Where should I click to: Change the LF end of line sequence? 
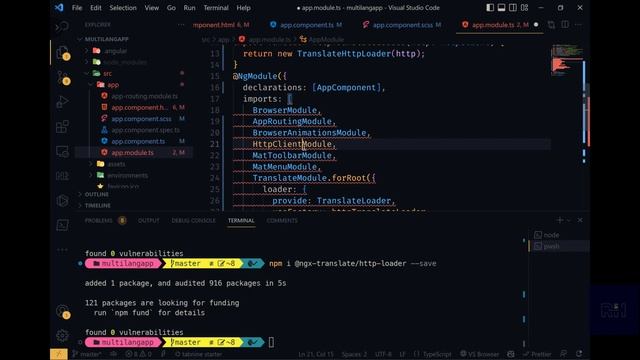[x=402, y=354]
